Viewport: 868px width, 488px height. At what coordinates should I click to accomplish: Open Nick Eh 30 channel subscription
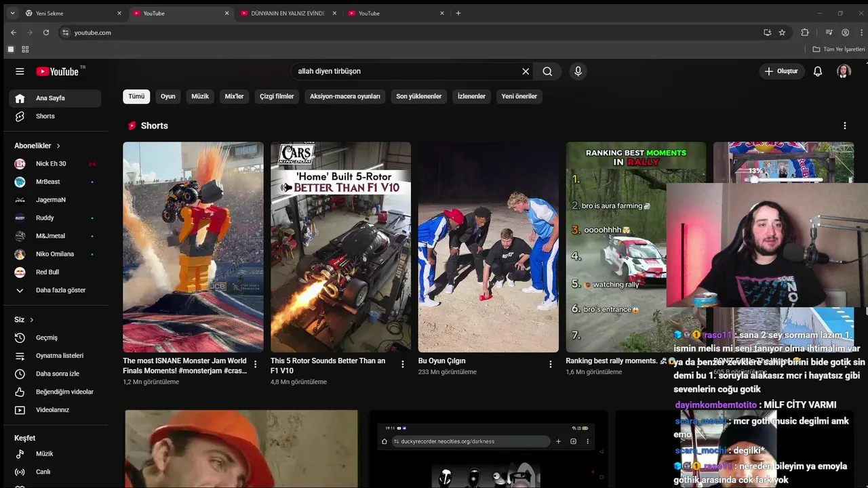pos(55,163)
